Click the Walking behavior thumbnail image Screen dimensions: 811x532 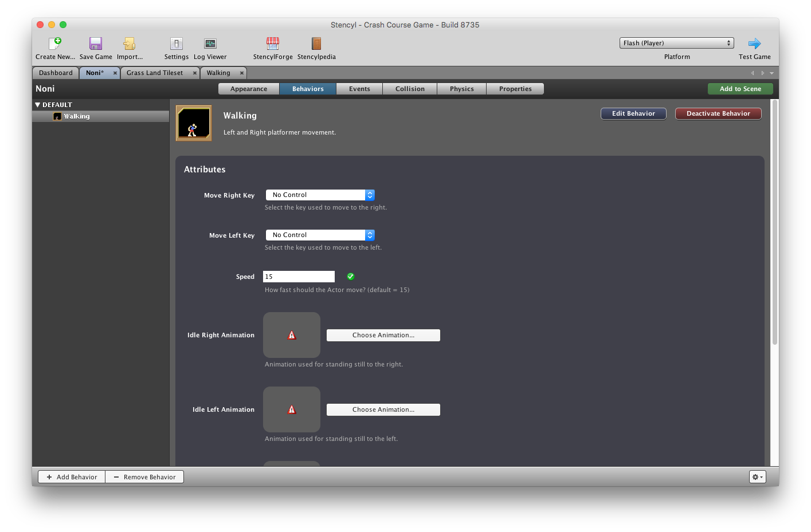pos(194,123)
